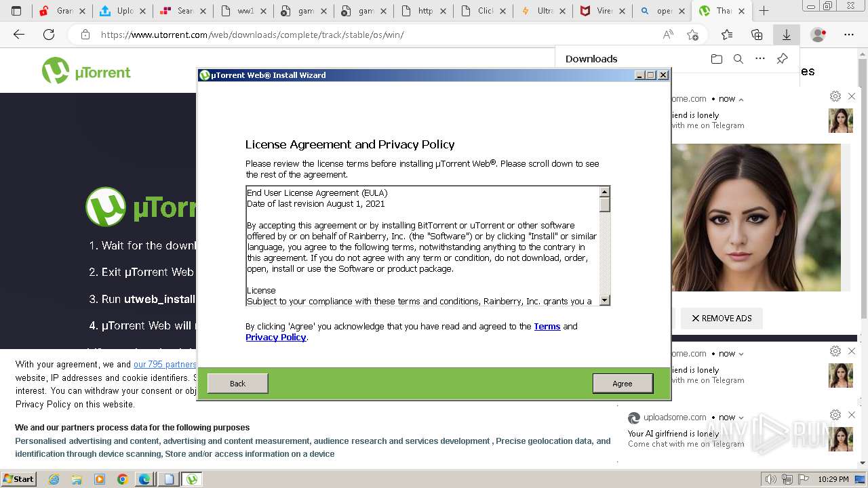Add this page to favorites star-plus icon
Viewport: 868px width, 488px height.
tap(692, 35)
